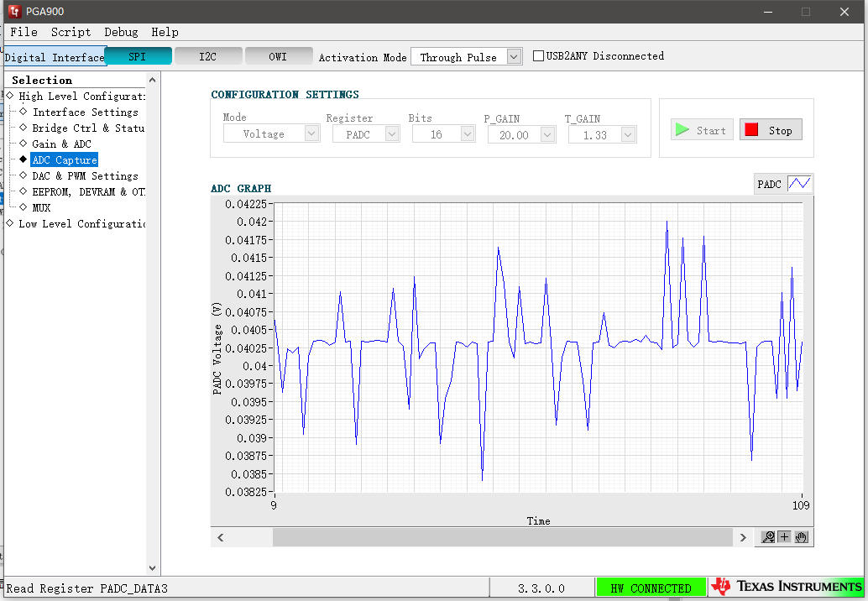Click the x-axis maximum value 109
This screenshot has width=868, height=601.
[801, 504]
